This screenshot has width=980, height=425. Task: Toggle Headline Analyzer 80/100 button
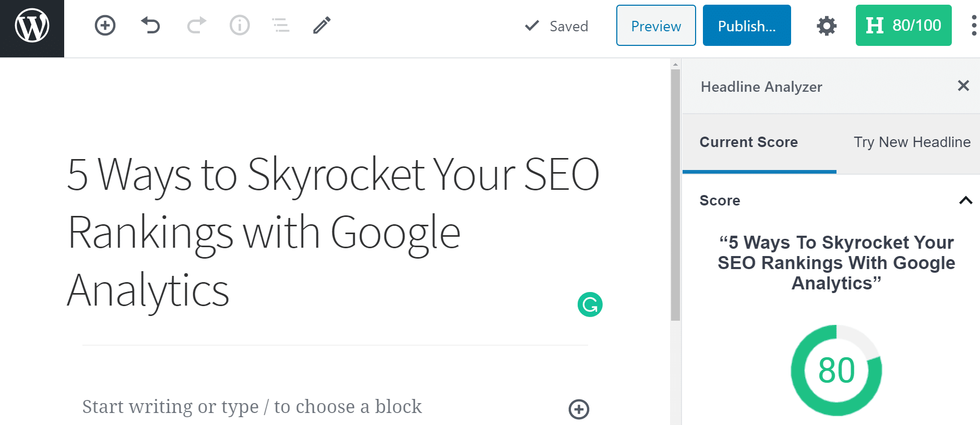point(904,26)
